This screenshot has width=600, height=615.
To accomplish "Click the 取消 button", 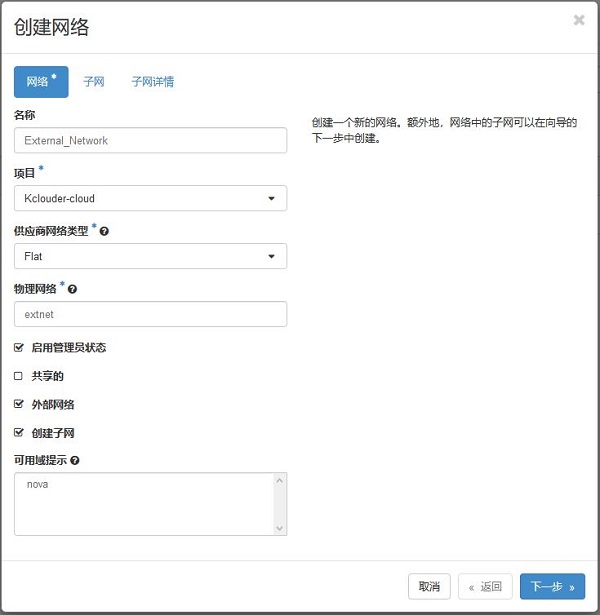I will 429,586.
